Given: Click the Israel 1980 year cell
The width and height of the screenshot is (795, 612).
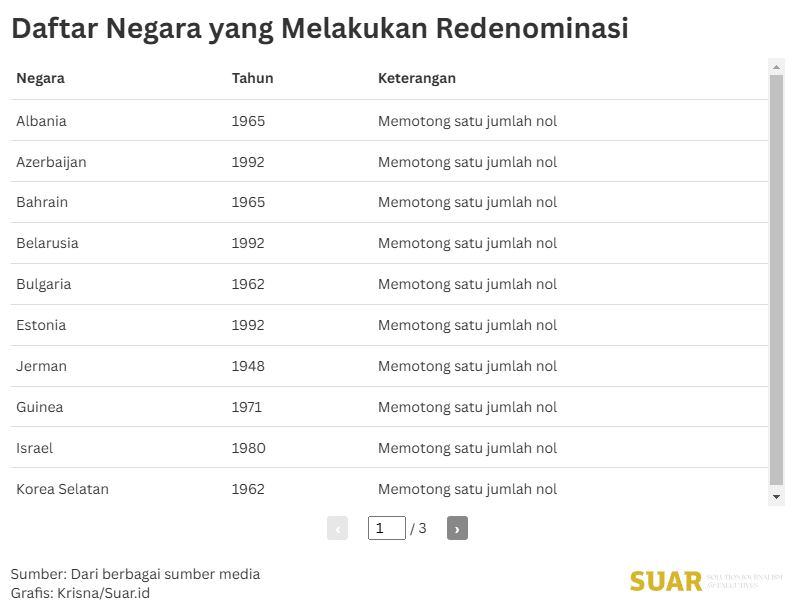Looking at the screenshot, I should tap(248, 448).
